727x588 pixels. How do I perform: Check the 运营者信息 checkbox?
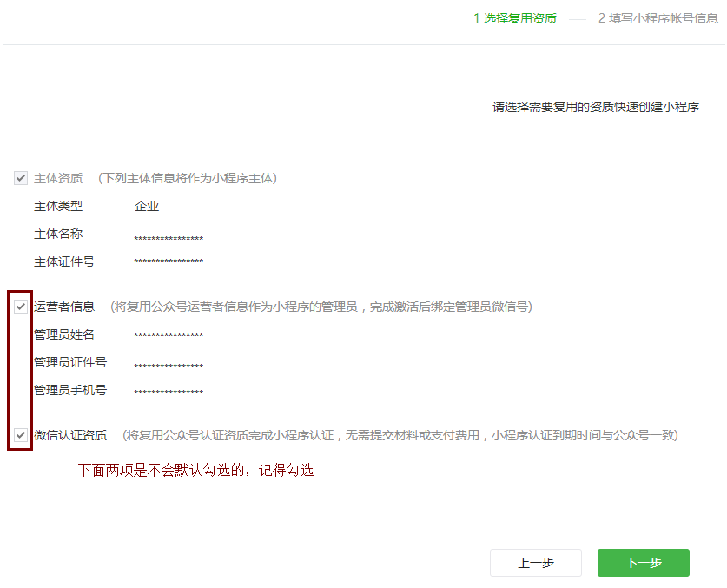tap(20, 306)
